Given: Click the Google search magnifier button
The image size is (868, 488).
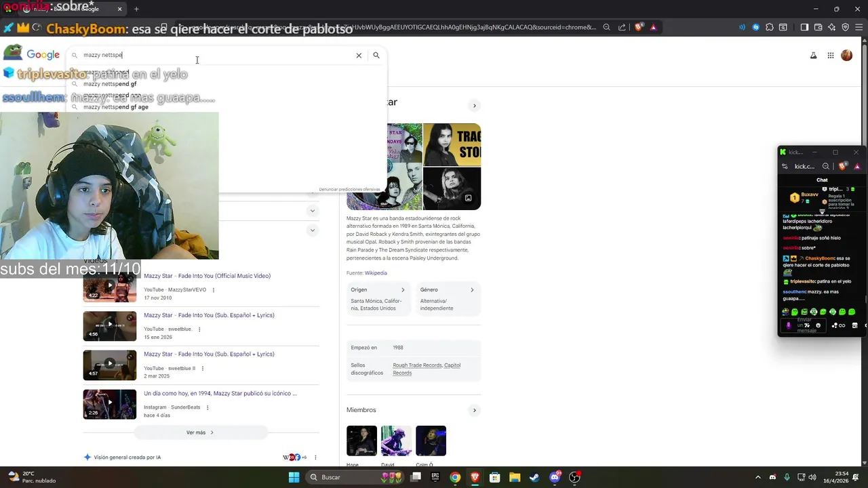Looking at the screenshot, I should (376, 56).
